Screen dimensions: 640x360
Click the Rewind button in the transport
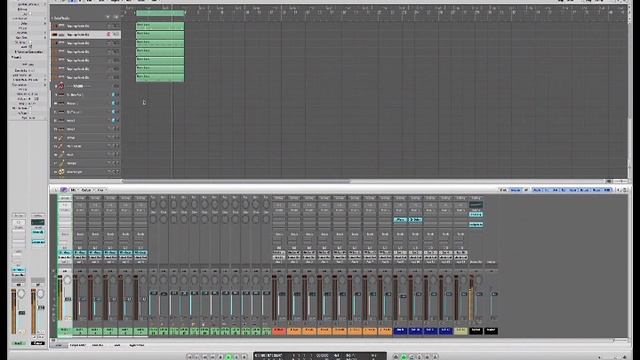205,357
